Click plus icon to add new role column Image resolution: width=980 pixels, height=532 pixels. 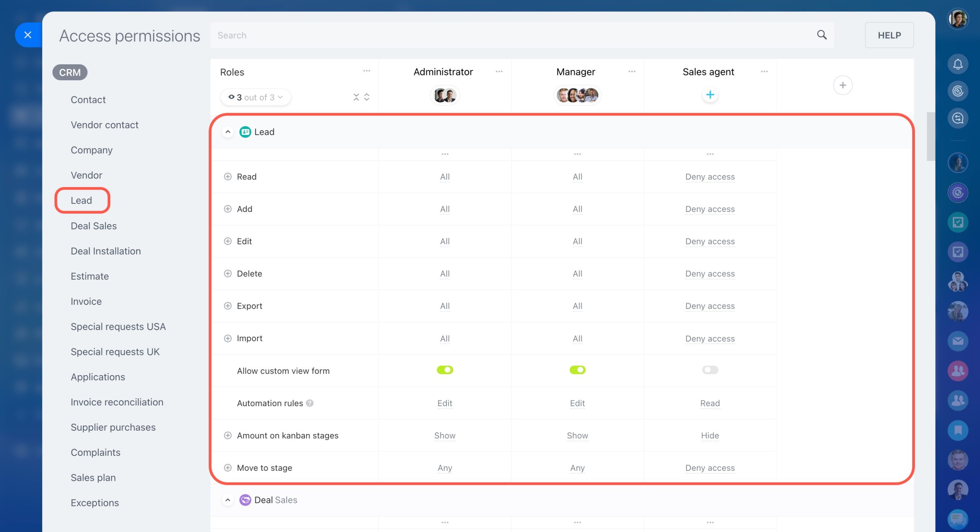842,85
